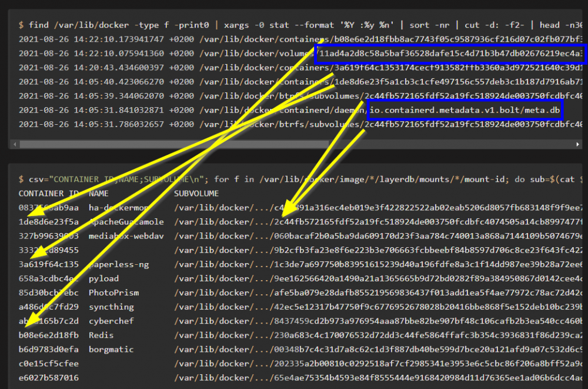Image resolution: width=588 pixels, height=389 pixels.
Task: Click the PhotoPrism container name
Action: tap(113, 292)
